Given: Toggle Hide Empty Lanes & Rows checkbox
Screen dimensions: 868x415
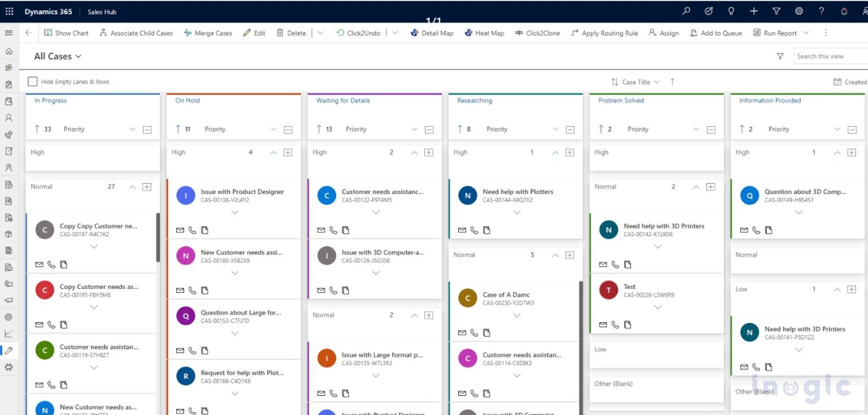Looking at the screenshot, I should (x=33, y=81).
